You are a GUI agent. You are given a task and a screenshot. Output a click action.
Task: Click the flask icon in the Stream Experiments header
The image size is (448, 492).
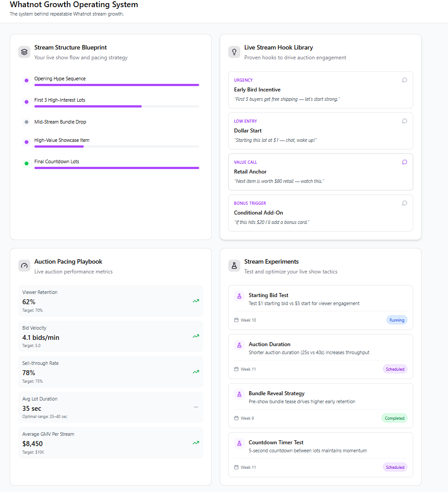pyautogui.click(x=234, y=265)
